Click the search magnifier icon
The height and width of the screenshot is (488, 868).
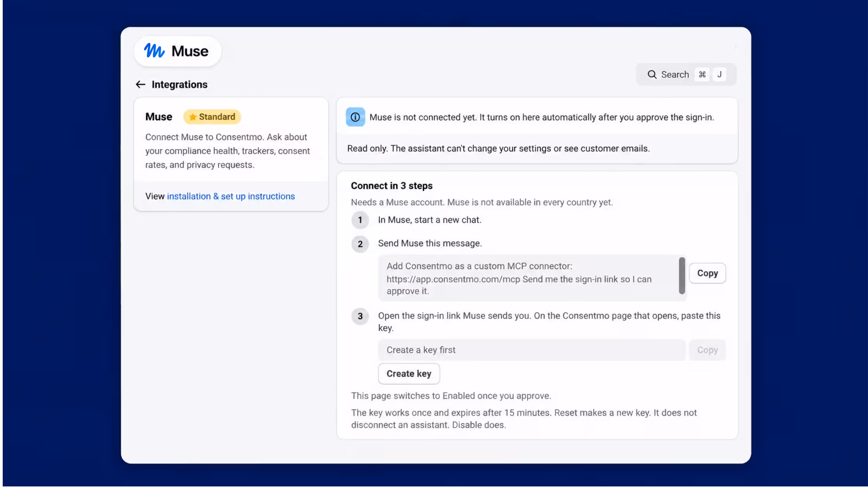652,74
